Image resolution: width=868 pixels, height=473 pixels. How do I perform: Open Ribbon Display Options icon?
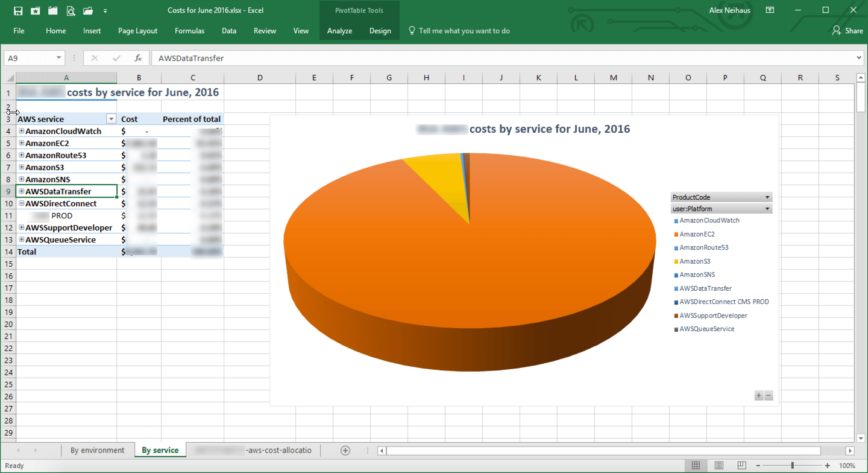pyautogui.click(x=770, y=10)
